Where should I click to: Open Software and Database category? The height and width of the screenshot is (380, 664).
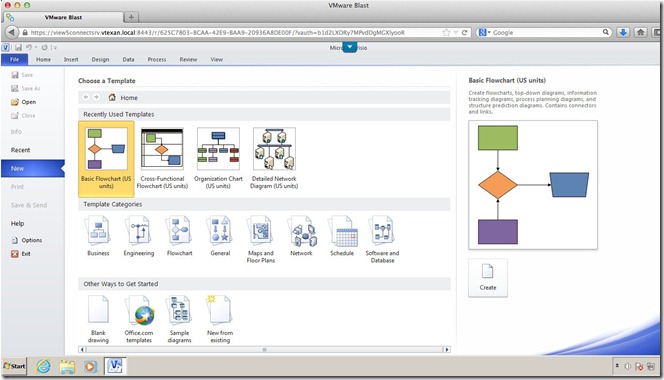(x=382, y=239)
